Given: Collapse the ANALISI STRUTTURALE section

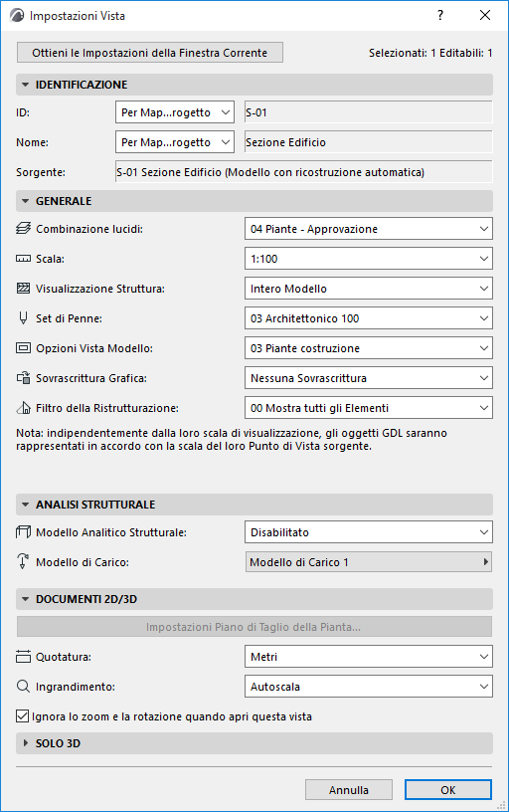Looking at the screenshot, I should point(254,505).
